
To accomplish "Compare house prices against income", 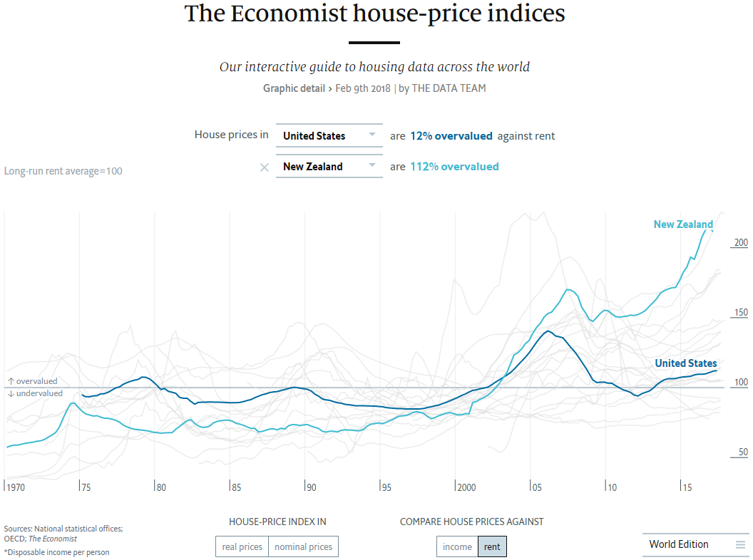I will point(457,547).
